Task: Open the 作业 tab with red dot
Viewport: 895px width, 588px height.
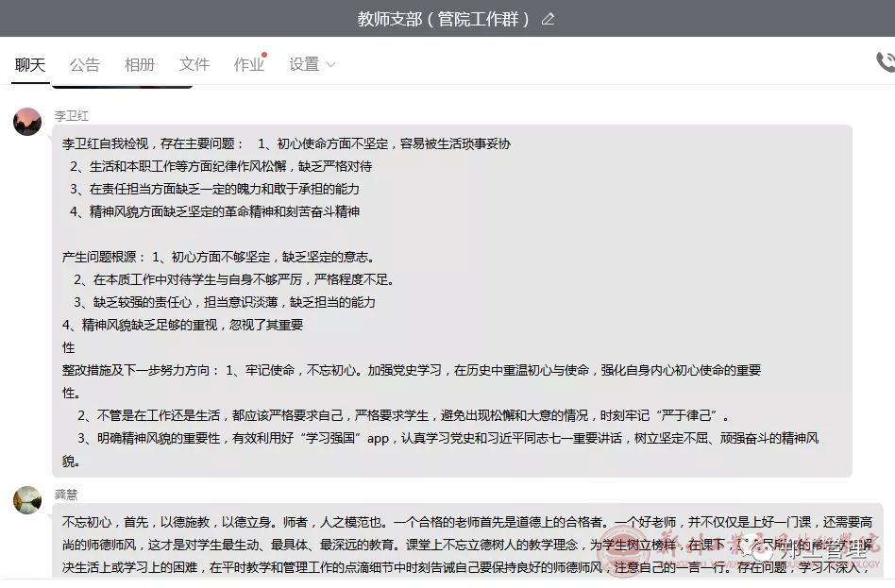Action: (x=248, y=64)
